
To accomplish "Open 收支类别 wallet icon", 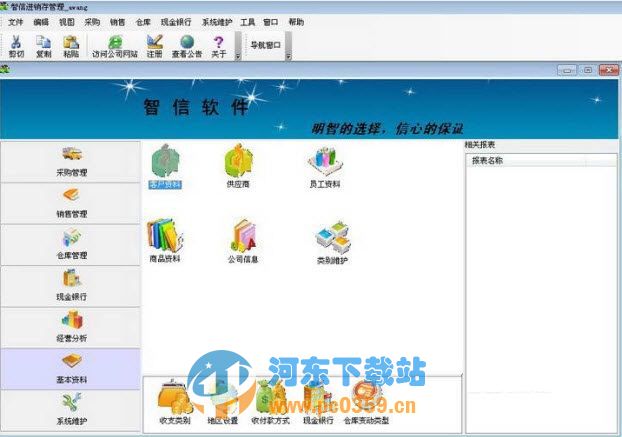I will click(175, 401).
